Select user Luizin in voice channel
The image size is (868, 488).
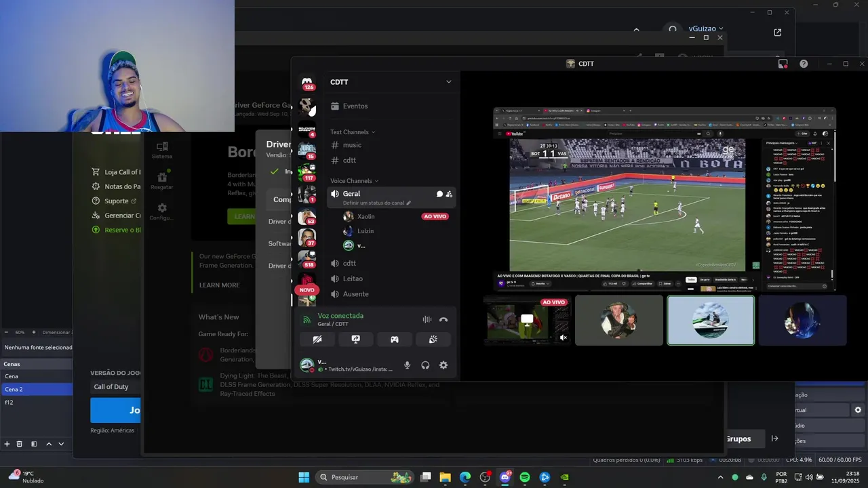[x=366, y=231]
